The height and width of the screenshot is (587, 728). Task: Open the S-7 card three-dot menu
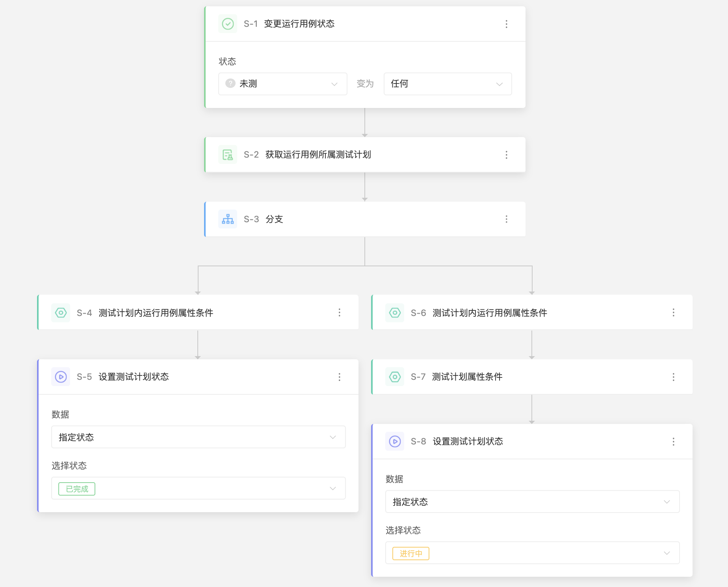click(x=673, y=377)
